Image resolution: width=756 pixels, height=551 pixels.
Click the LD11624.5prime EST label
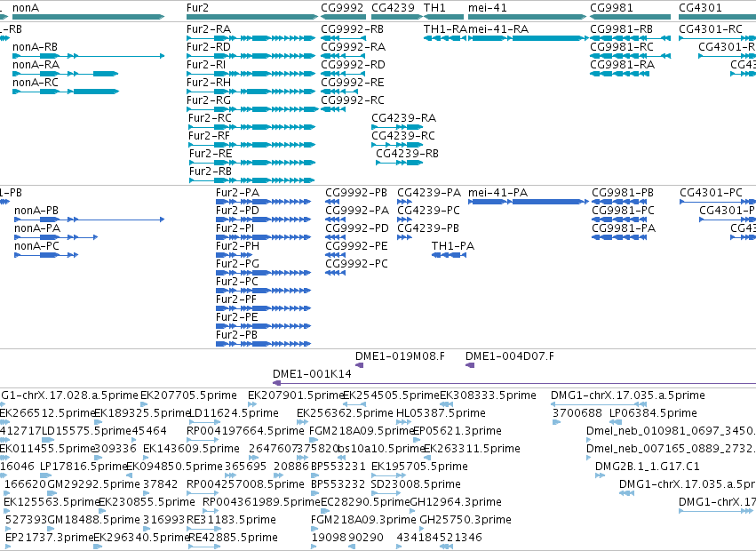click(x=233, y=413)
